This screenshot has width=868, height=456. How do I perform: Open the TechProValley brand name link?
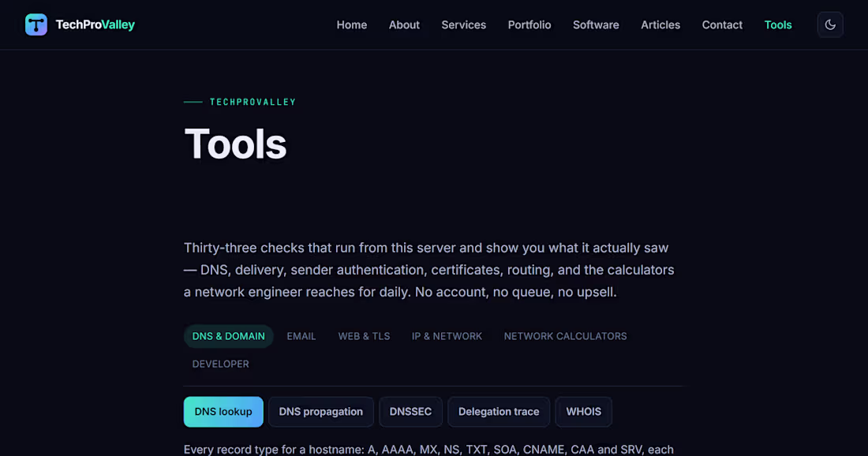tap(95, 24)
